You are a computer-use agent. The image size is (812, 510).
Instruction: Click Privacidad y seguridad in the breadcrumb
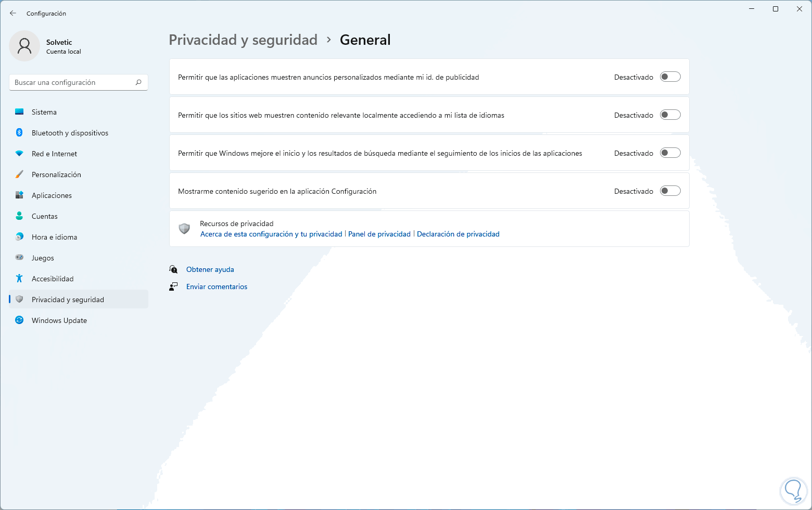tap(243, 40)
